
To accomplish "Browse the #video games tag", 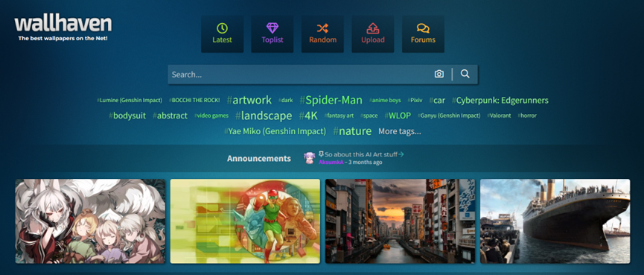I will pyautogui.click(x=211, y=116).
